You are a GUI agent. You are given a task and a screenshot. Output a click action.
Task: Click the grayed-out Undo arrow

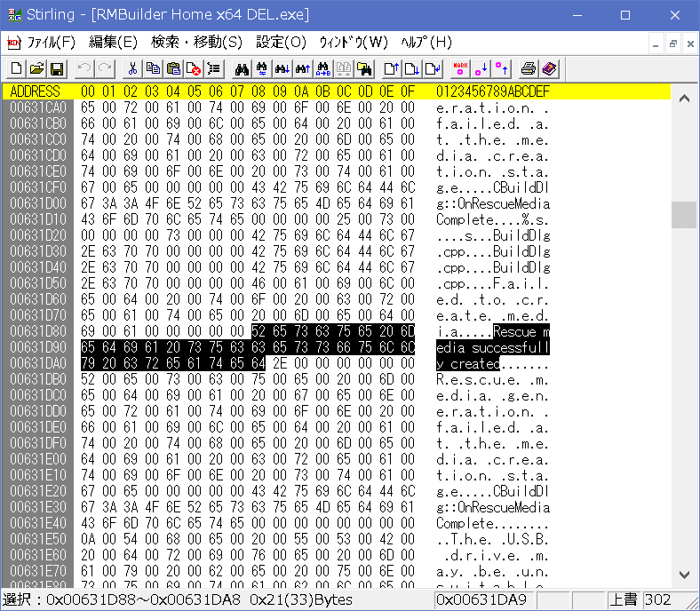84,68
